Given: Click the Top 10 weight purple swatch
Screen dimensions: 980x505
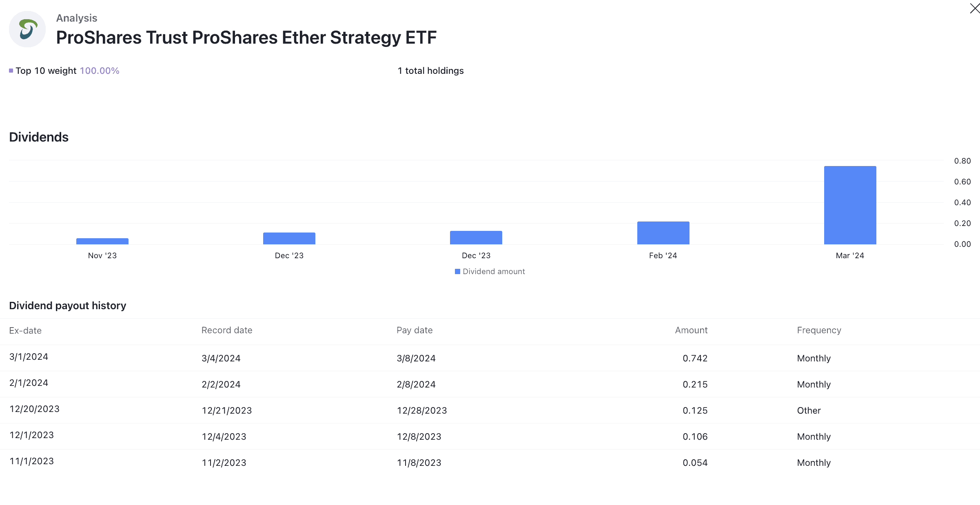Looking at the screenshot, I should click(11, 71).
